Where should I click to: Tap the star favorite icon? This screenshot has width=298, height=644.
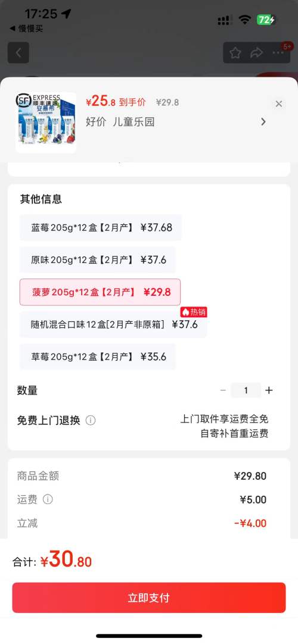[x=235, y=52]
